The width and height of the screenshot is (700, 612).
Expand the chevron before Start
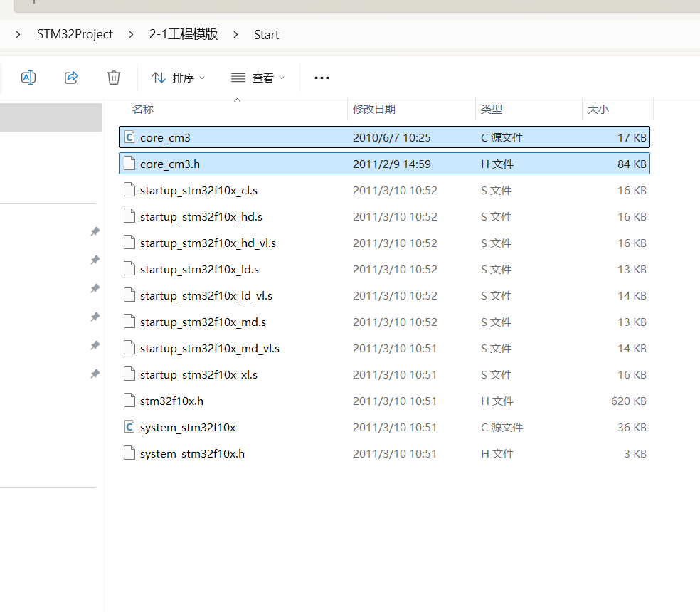tap(235, 34)
